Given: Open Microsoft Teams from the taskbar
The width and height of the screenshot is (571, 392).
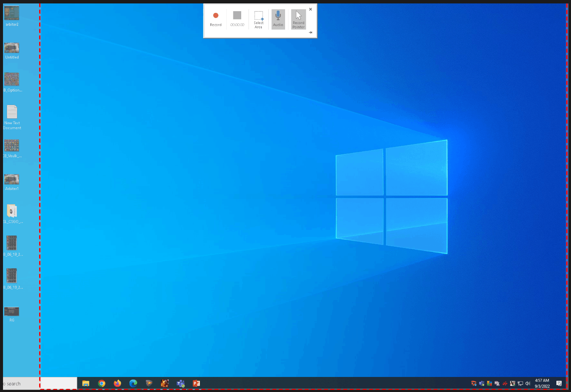Looking at the screenshot, I should pyautogui.click(x=181, y=383).
